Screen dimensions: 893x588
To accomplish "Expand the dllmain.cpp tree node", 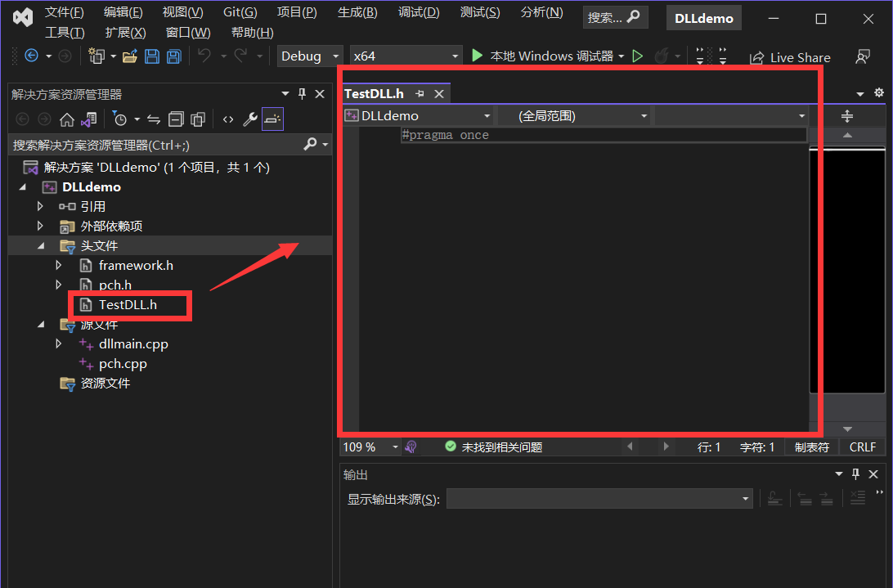I will coord(58,343).
